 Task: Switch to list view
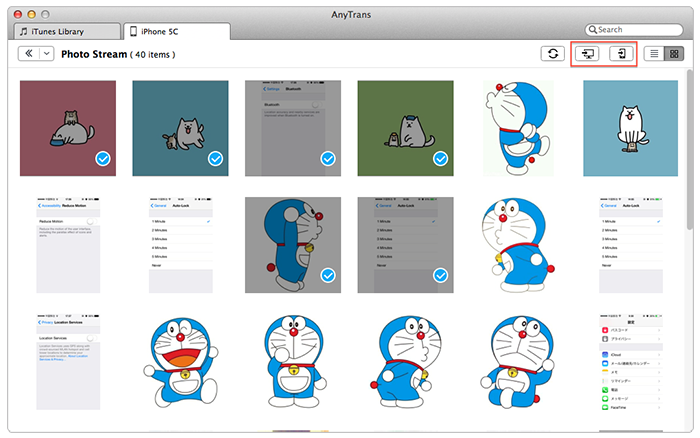click(654, 54)
